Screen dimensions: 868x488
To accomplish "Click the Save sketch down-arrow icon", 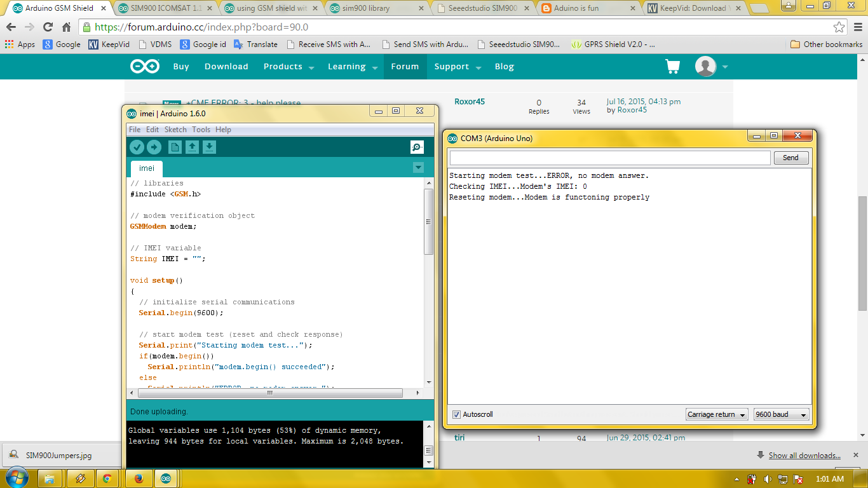I will pos(209,147).
